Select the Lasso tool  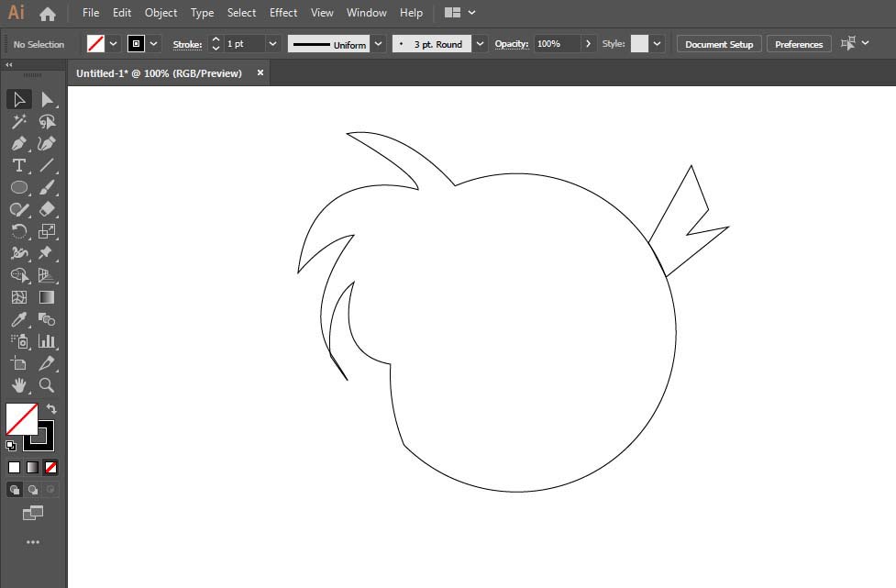[x=47, y=121]
